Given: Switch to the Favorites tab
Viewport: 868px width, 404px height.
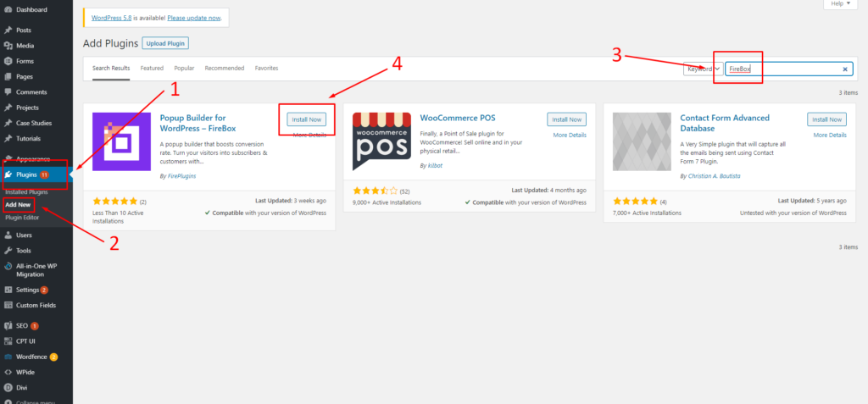Looking at the screenshot, I should pos(266,68).
